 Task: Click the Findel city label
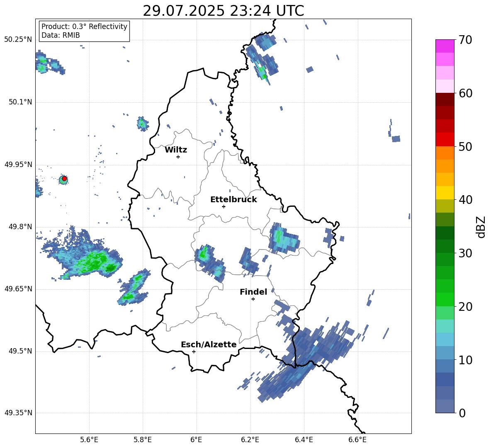[253, 292]
